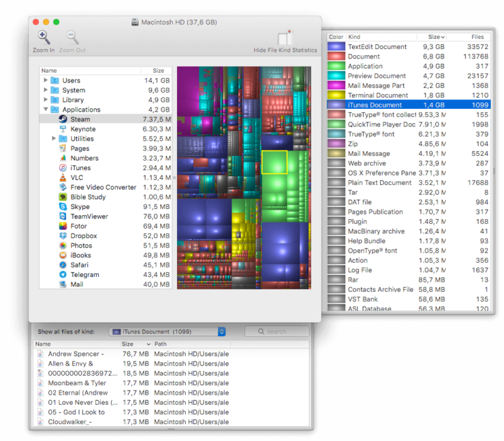Select the Pages Publication kind row
The image size is (504, 441).
pos(409,212)
